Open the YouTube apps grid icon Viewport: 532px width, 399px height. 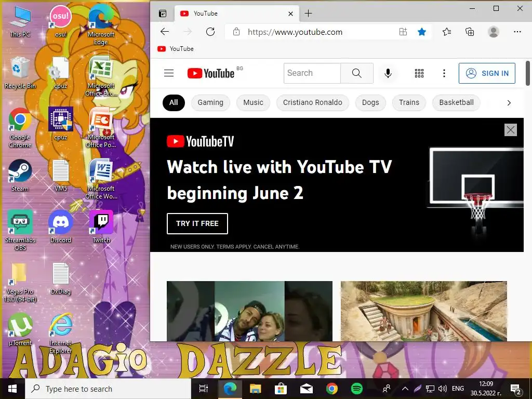tap(419, 73)
